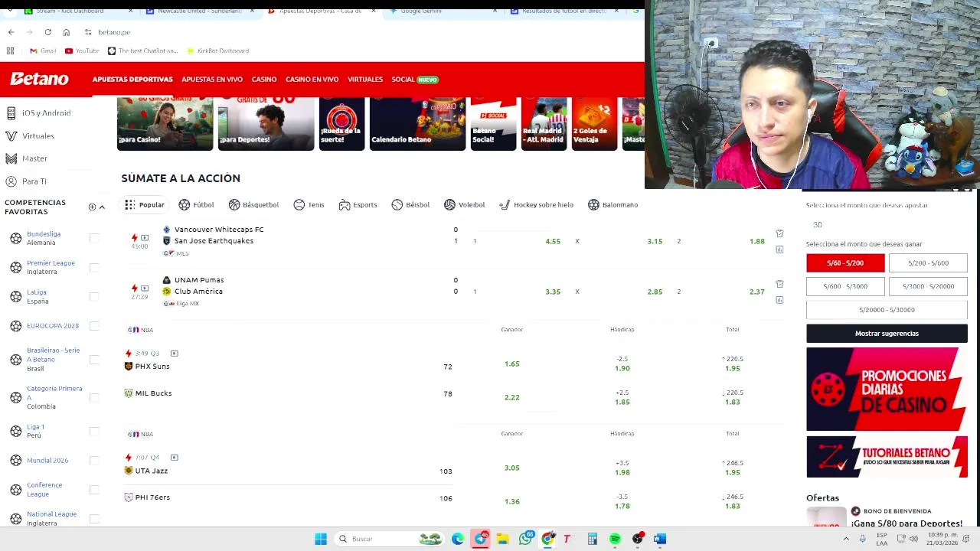Reload the browser page
The image size is (980, 551).
click(x=47, y=32)
